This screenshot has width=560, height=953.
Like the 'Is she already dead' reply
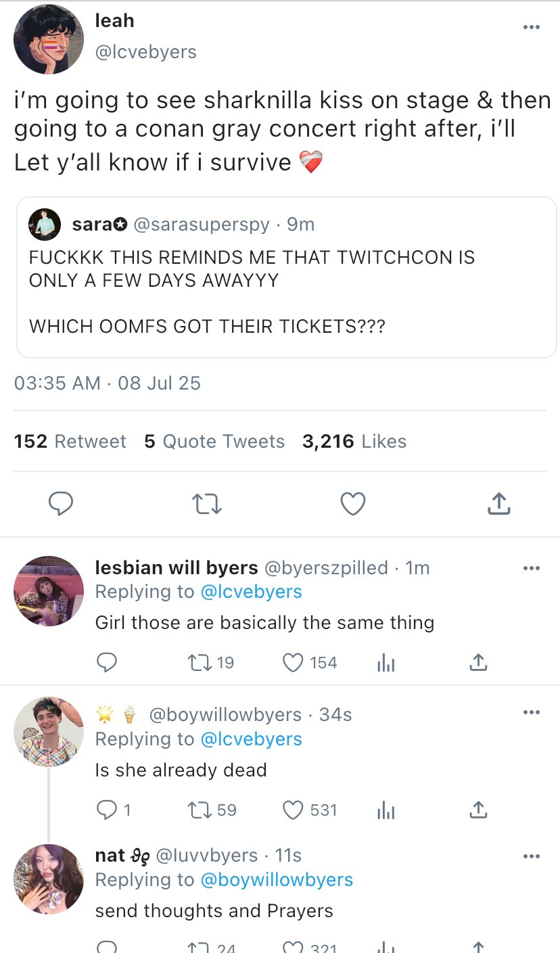click(x=293, y=810)
